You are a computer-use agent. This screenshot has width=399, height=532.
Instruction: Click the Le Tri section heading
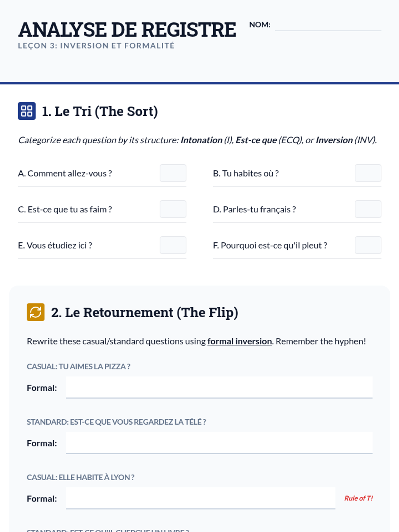point(100,111)
